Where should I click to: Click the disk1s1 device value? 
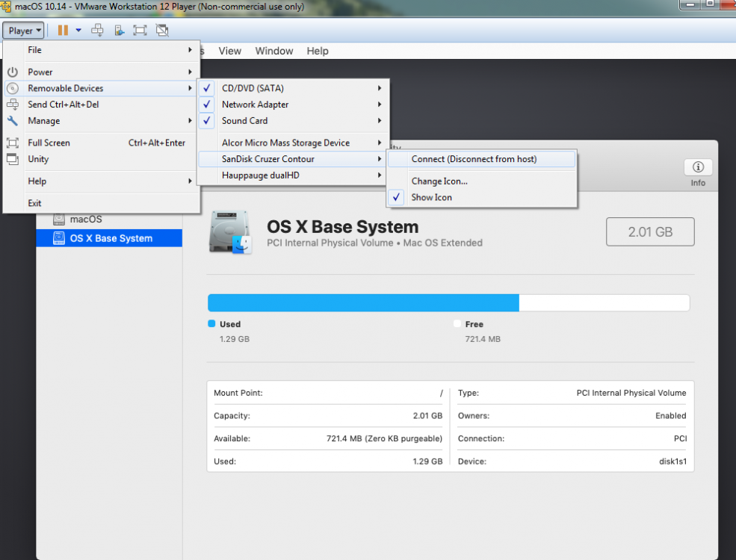pos(672,461)
